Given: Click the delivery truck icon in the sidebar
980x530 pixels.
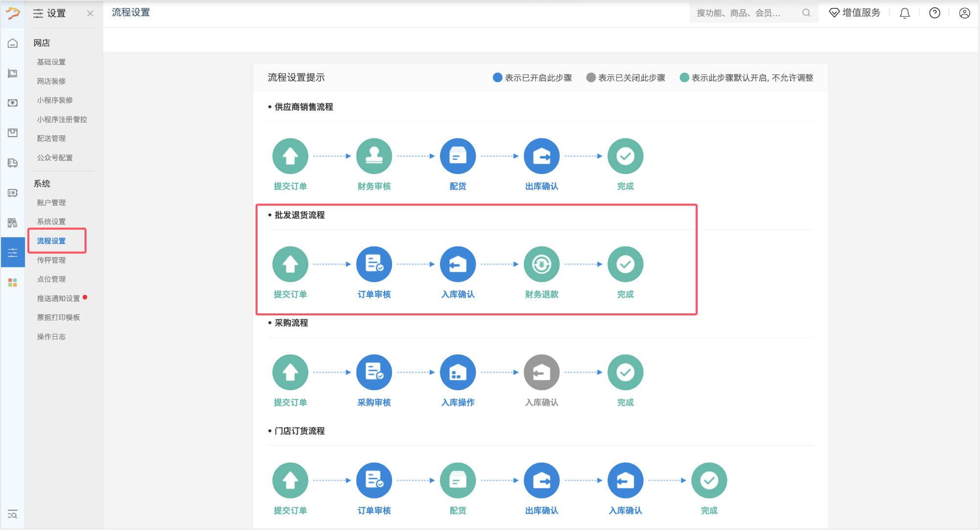Looking at the screenshot, I should point(12,163).
